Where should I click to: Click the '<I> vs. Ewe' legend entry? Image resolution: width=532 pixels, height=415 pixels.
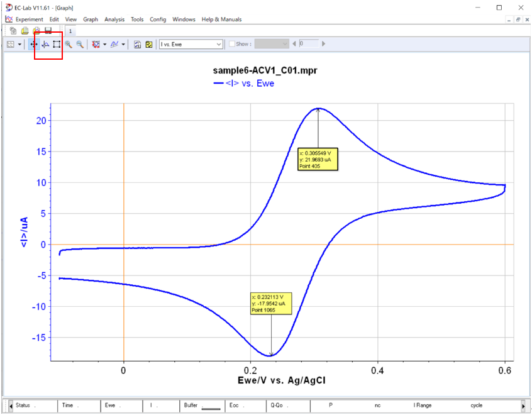tap(243, 84)
